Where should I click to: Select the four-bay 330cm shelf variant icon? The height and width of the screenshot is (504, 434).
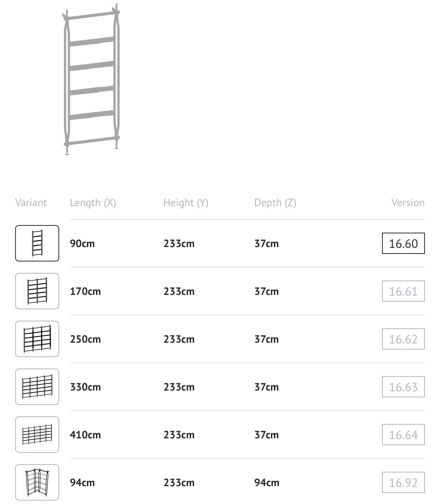(x=37, y=387)
